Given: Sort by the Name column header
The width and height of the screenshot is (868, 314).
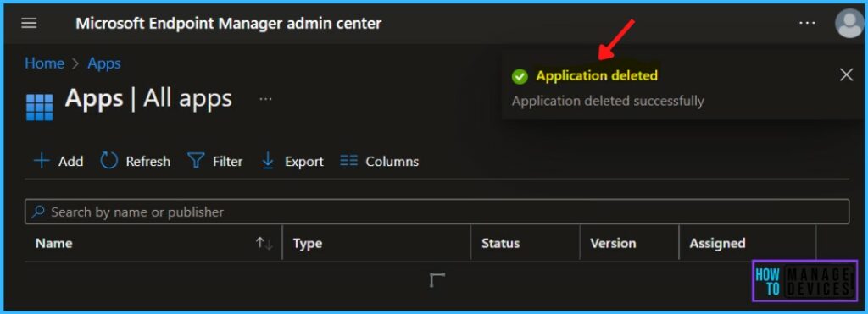Looking at the screenshot, I should (53, 243).
